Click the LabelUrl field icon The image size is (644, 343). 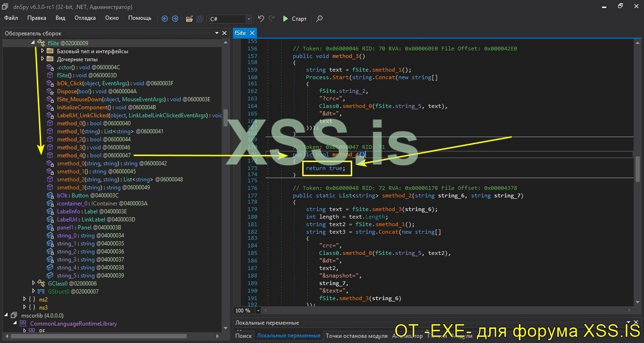click(50, 220)
